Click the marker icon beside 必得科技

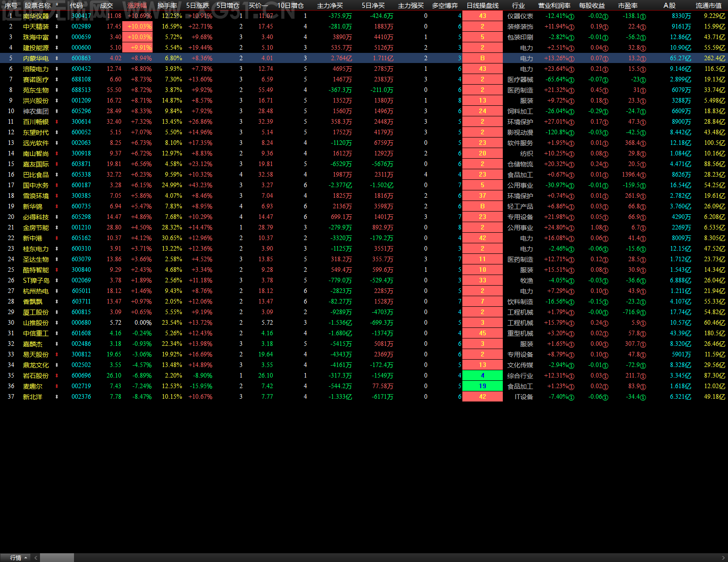(57, 217)
